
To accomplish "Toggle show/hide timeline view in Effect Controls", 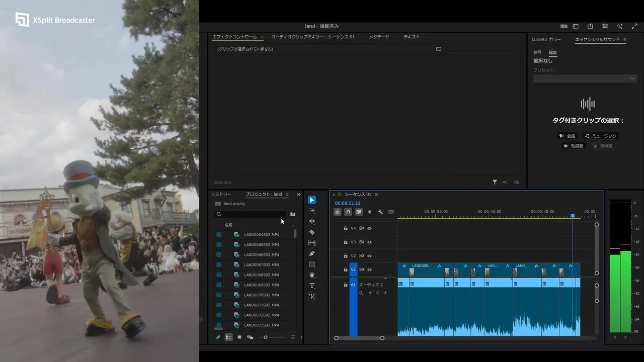I will 439,49.
